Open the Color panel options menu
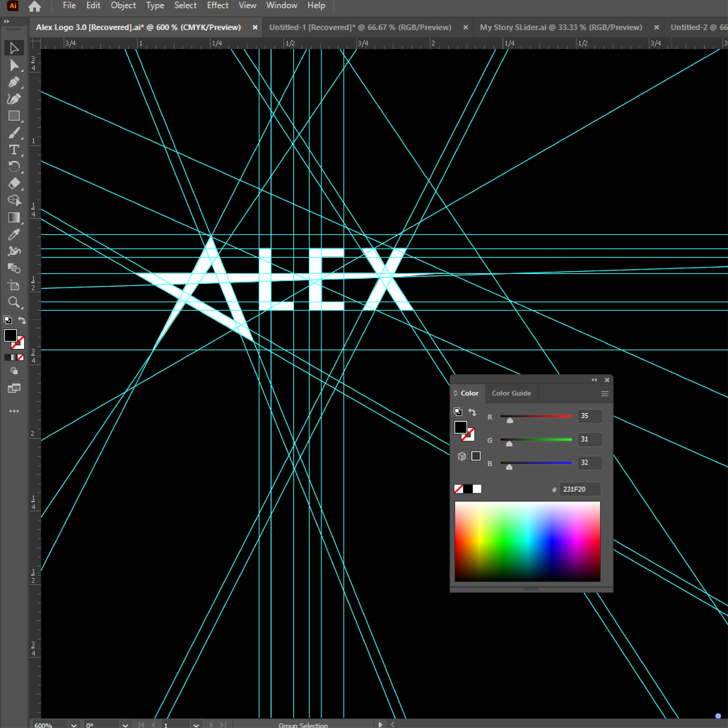This screenshot has height=728, width=728. coord(605,394)
